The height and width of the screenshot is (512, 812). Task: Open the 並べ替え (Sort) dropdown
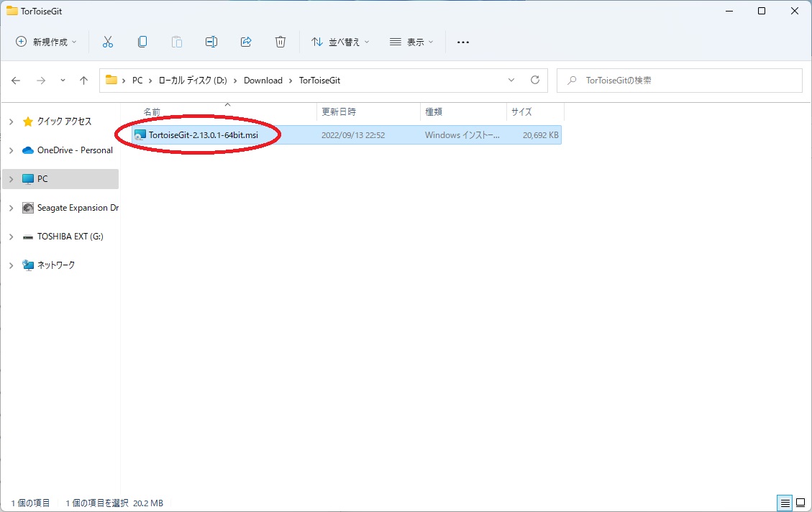pyautogui.click(x=340, y=42)
